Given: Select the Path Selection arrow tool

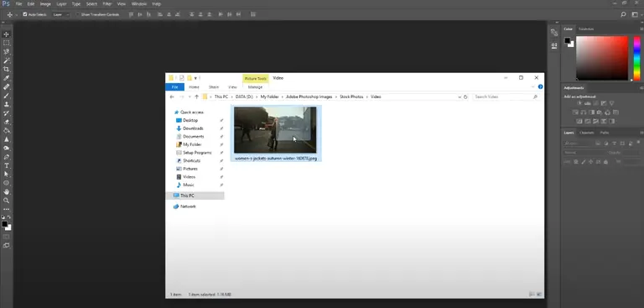Looking at the screenshot, I should [x=6, y=174].
